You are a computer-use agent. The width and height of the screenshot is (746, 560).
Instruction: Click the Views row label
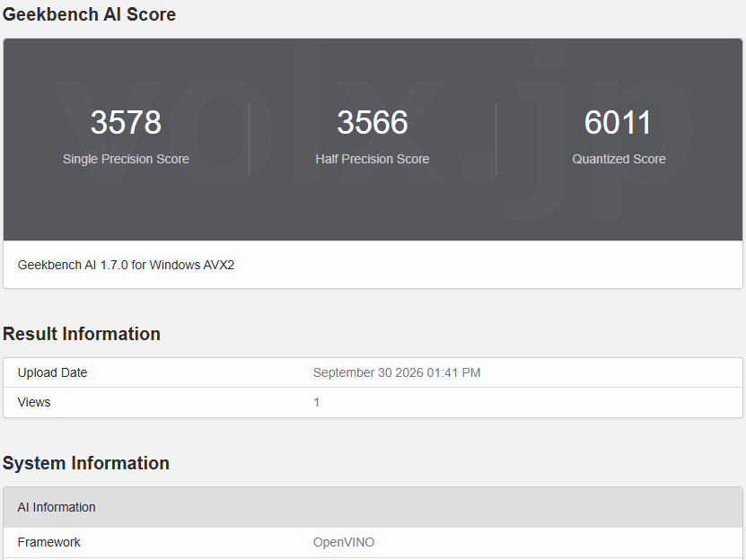(34, 402)
